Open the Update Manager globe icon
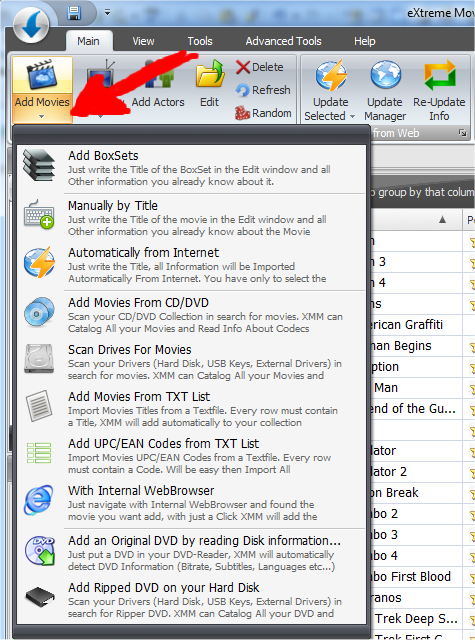 [x=385, y=75]
